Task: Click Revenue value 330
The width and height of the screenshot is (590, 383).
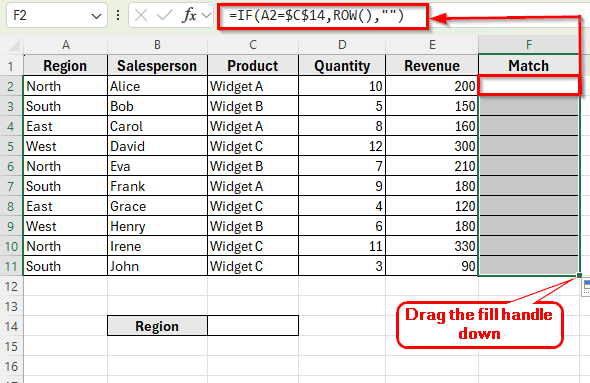Action: point(432,246)
